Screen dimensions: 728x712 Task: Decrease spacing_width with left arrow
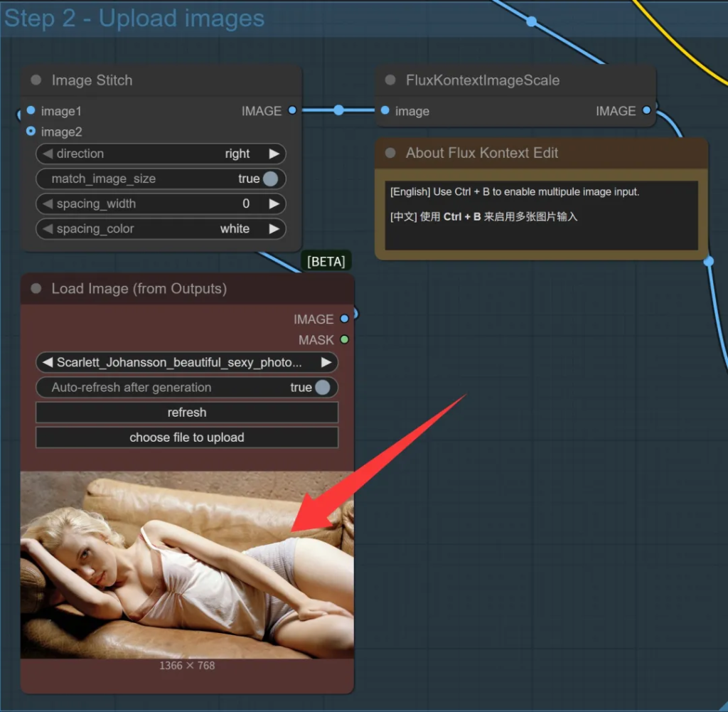pos(48,204)
